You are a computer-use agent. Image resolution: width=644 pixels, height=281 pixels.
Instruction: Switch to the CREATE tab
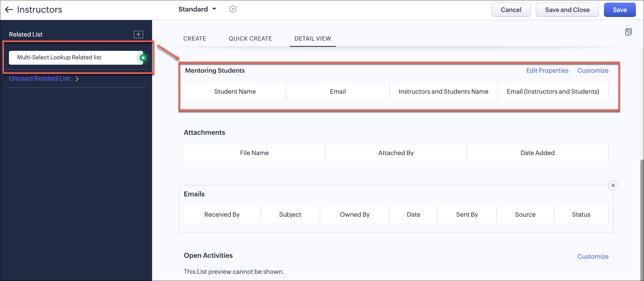point(195,39)
